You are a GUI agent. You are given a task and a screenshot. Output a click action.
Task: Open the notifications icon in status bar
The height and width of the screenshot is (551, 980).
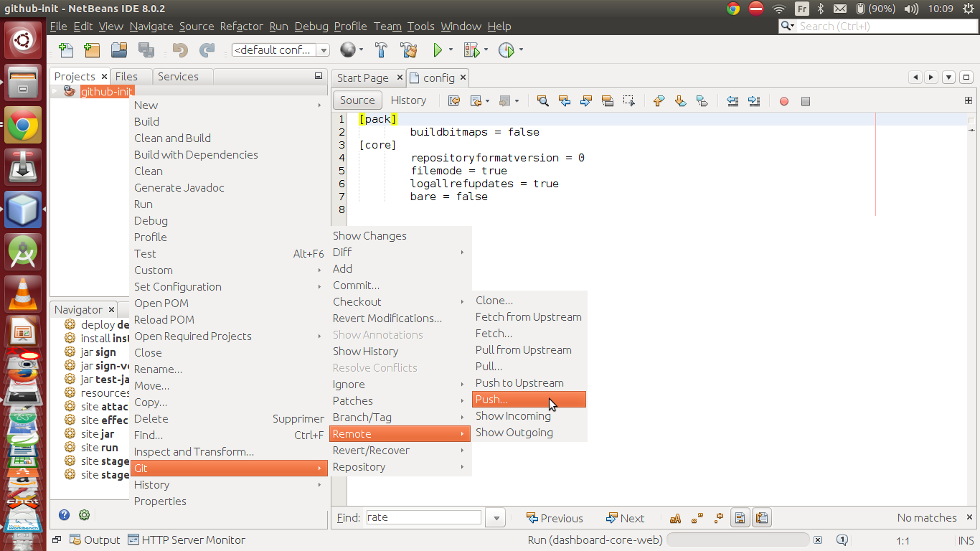click(x=843, y=540)
